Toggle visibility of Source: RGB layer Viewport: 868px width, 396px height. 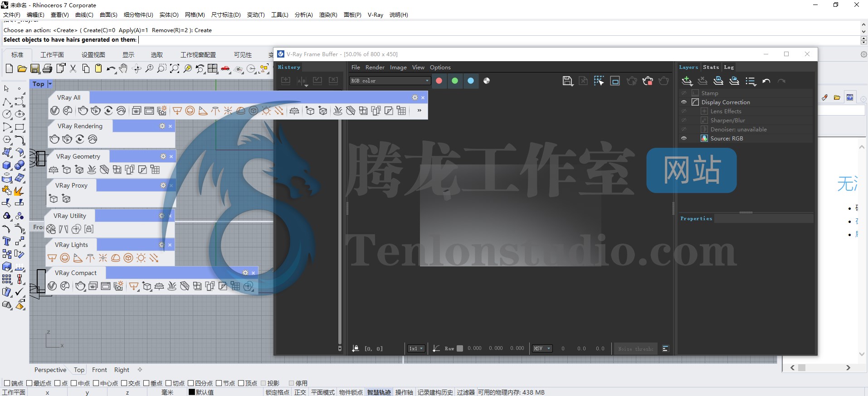[684, 138]
